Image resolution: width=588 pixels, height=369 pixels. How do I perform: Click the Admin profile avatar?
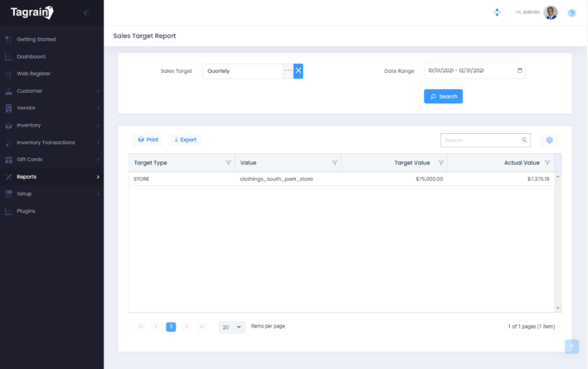click(x=550, y=12)
